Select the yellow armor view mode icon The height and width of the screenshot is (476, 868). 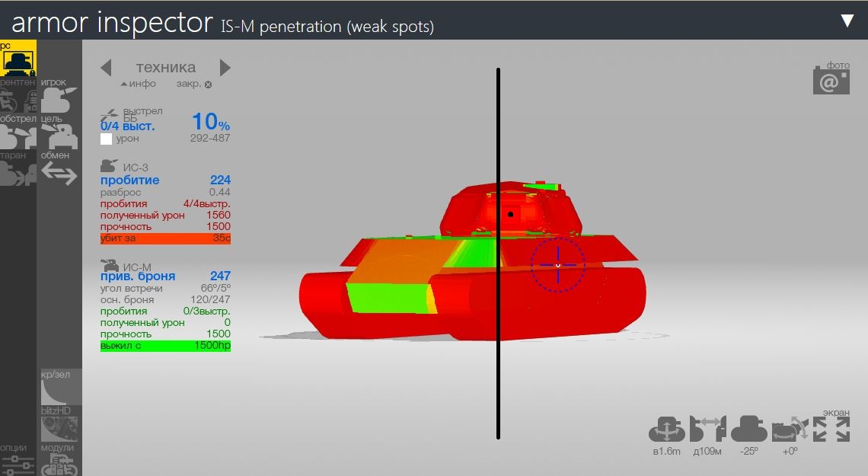click(x=18, y=58)
